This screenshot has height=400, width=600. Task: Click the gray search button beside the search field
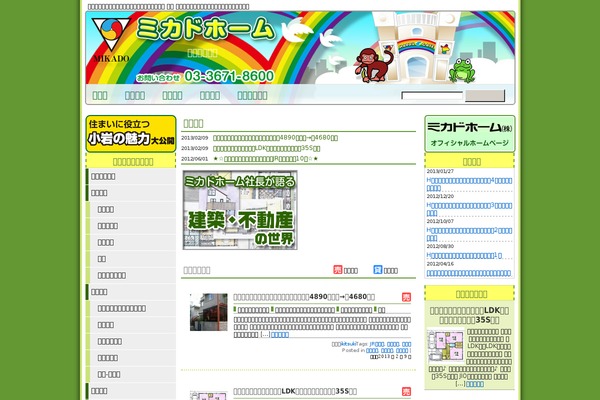tap(485, 96)
